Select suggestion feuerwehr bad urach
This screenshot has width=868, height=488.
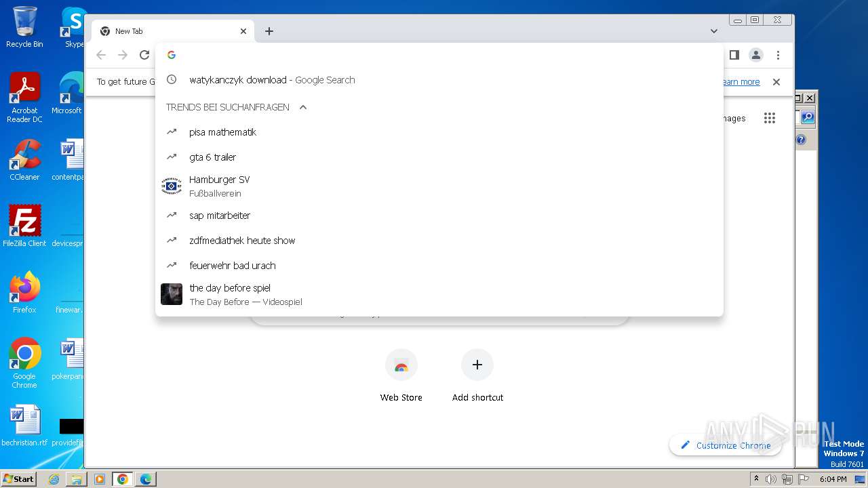(x=439, y=266)
